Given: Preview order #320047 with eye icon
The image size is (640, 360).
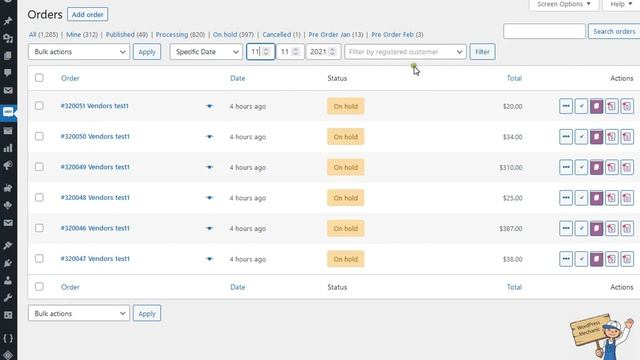Looking at the screenshot, I should click(209, 259).
